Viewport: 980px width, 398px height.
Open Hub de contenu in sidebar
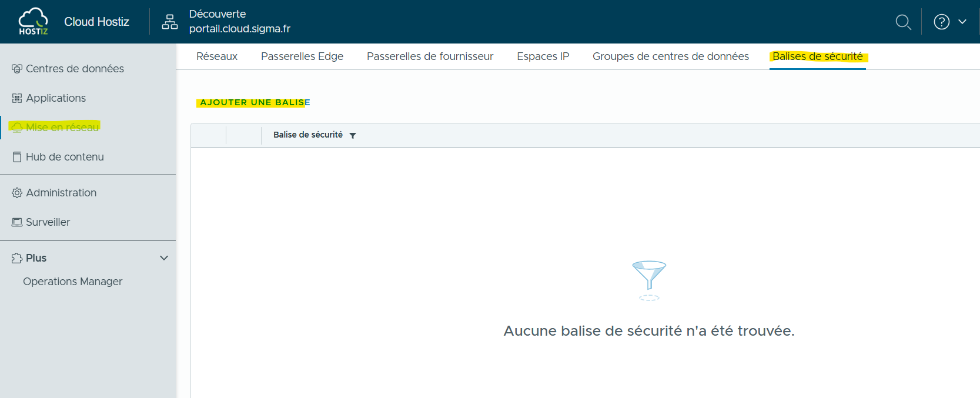pyautogui.click(x=65, y=157)
